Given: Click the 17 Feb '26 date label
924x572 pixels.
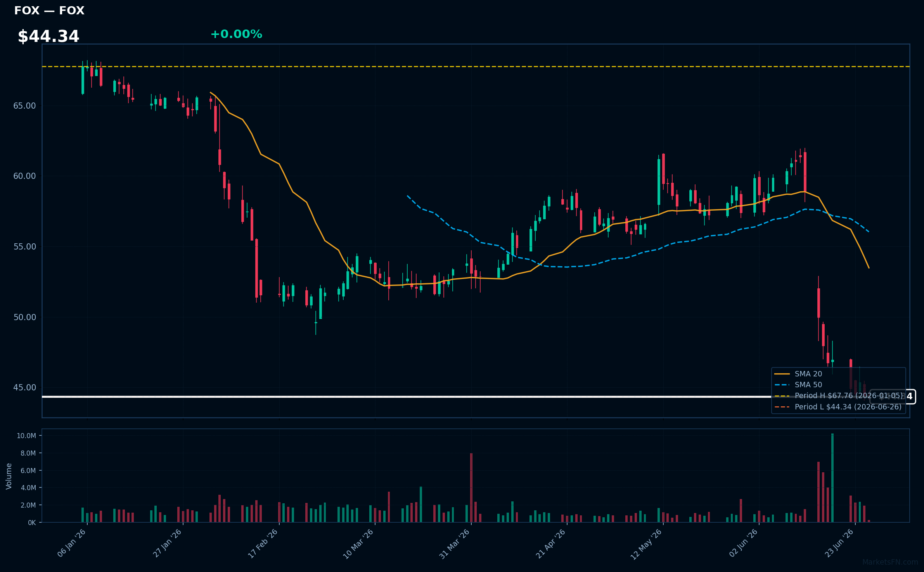Looking at the screenshot, I should tap(263, 543).
